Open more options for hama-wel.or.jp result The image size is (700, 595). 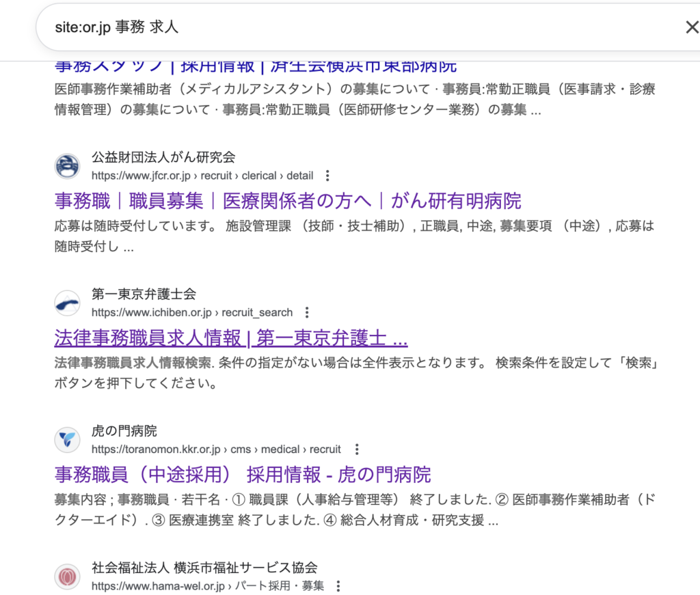[338, 586]
